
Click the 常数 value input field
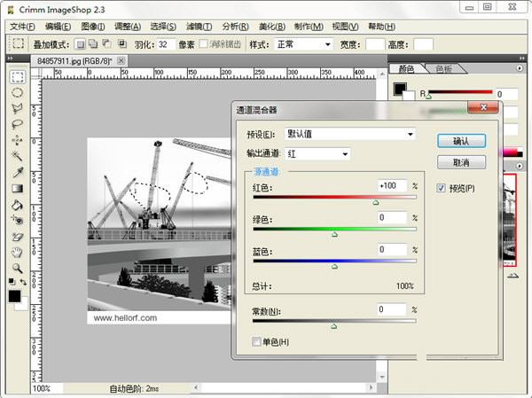tap(392, 309)
